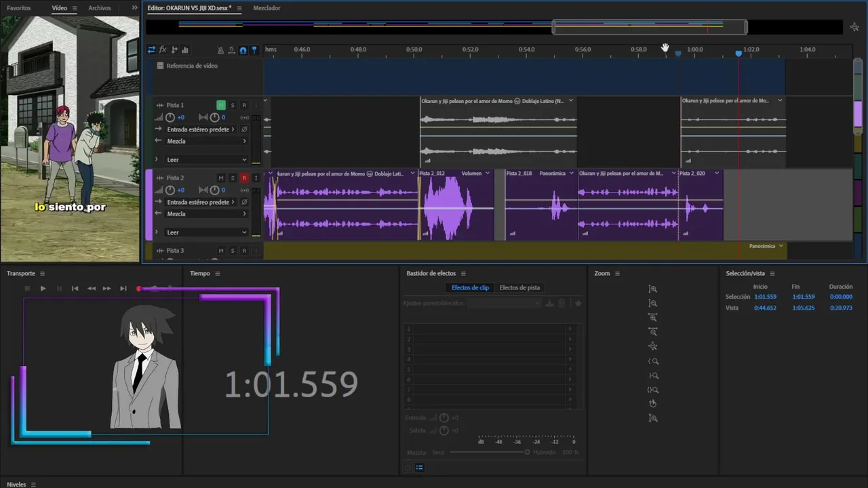The height and width of the screenshot is (488, 868).
Task: Open Pista 1 Leer automation dropdown
Action: tap(207, 160)
